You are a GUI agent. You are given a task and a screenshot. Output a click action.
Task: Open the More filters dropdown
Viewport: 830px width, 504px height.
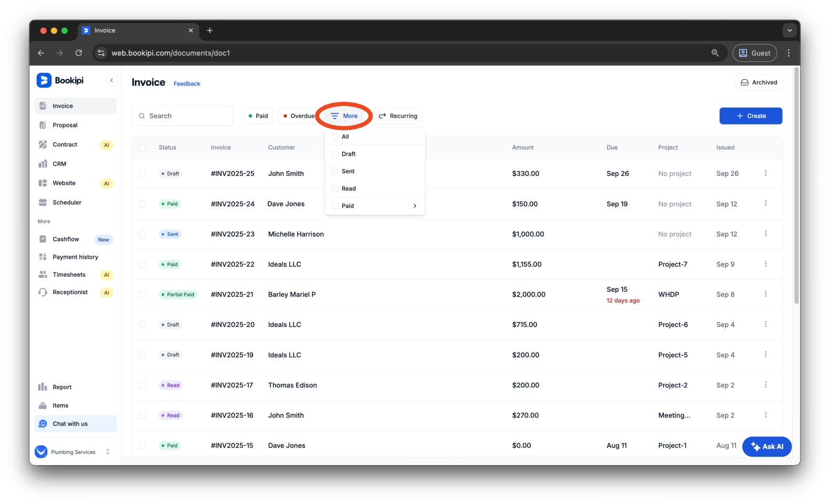click(x=344, y=116)
